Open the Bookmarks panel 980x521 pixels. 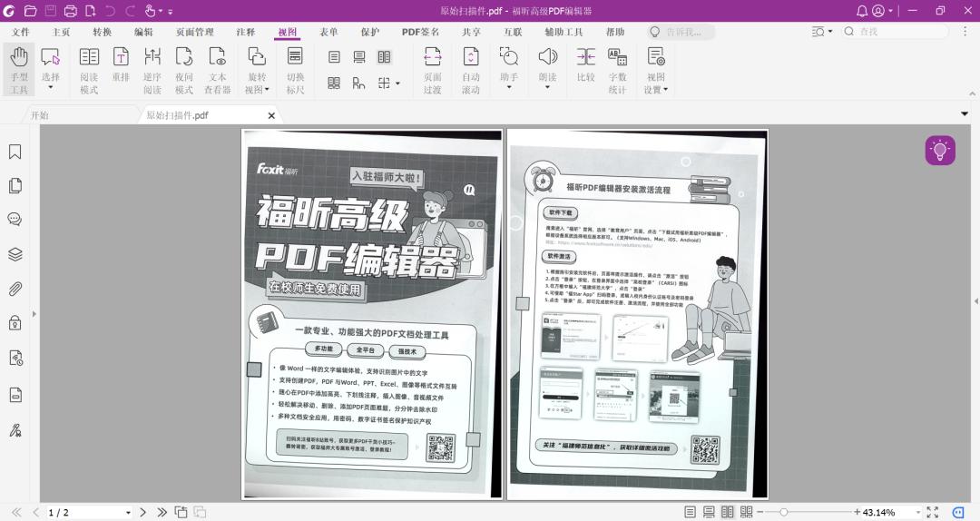(15, 152)
